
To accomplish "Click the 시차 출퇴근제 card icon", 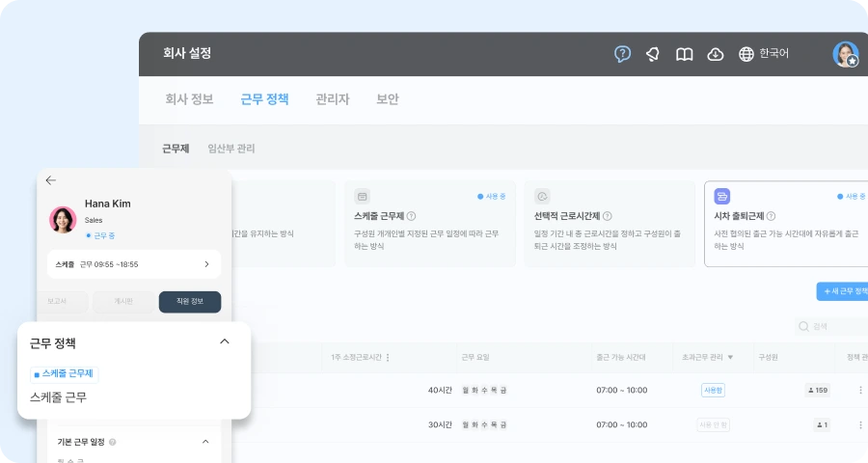I will (721, 196).
